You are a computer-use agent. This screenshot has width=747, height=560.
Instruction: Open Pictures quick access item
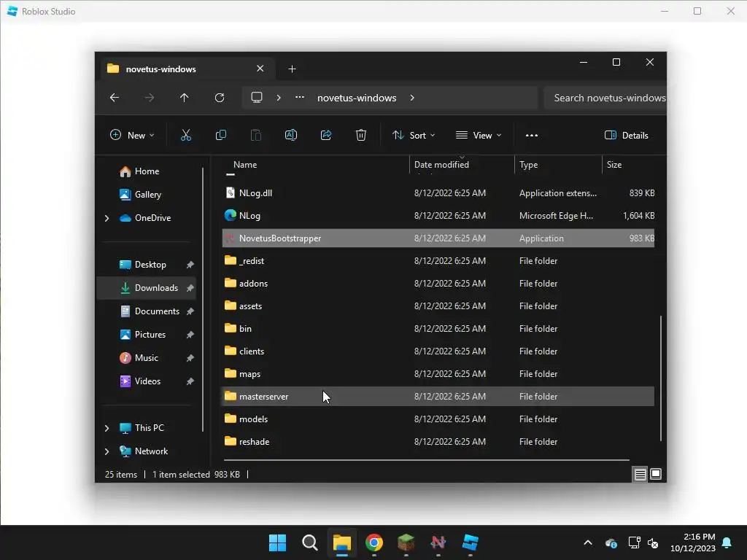click(x=150, y=334)
